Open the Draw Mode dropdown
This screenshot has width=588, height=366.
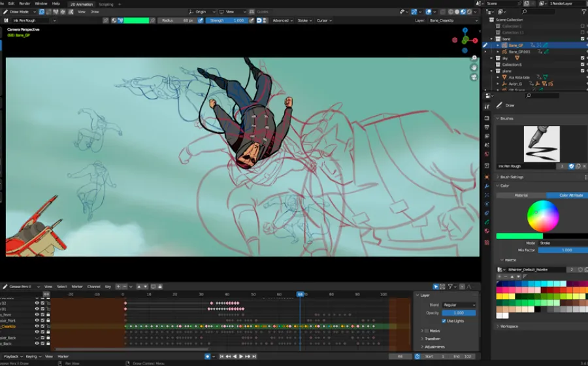(18, 12)
